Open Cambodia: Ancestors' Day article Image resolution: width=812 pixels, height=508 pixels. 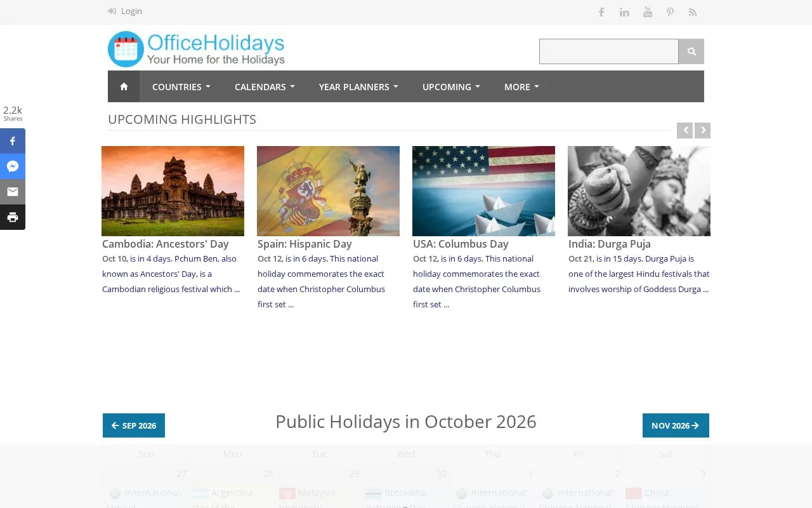tap(166, 244)
